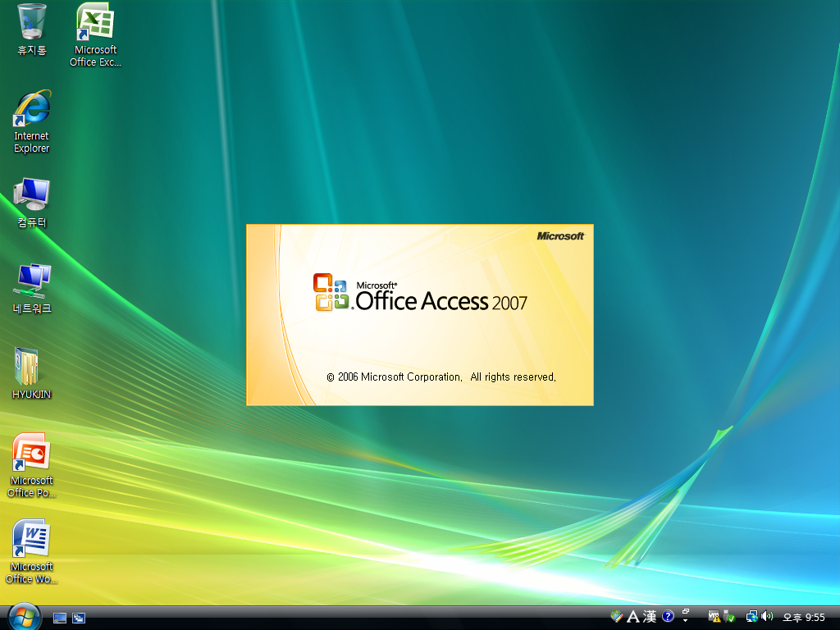The image size is (840, 630).
Task: Open the Windows Start orb
Action: click(x=25, y=617)
